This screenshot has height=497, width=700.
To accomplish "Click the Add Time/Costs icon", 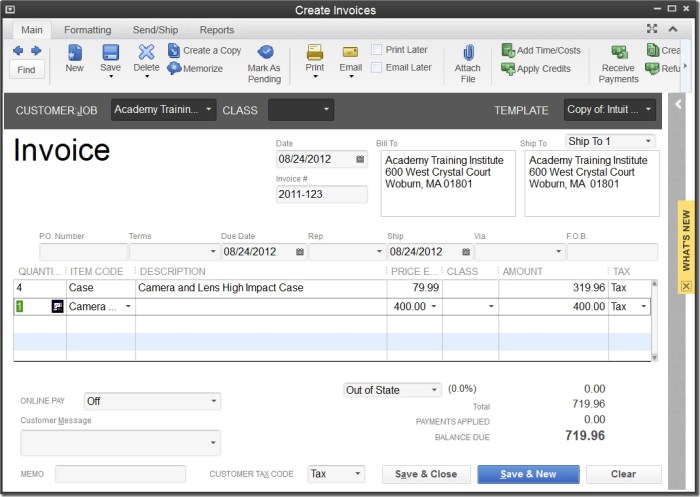I will (508, 50).
